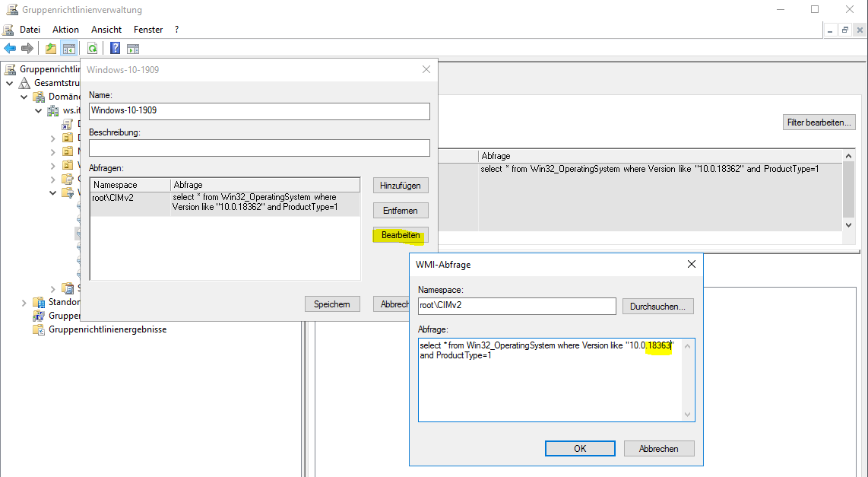This screenshot has height=477, width=868.
Task: Select the Gesamtstruktur label in the tree
Action: click(x=57, y=83)
